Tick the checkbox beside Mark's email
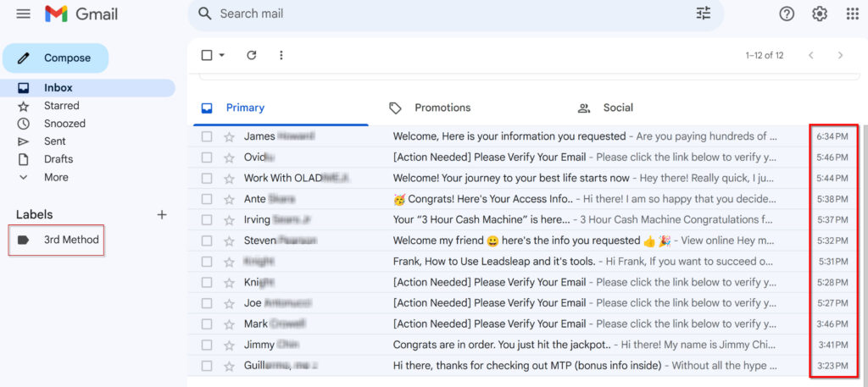868x387 pixels. (x=207, y=324)
